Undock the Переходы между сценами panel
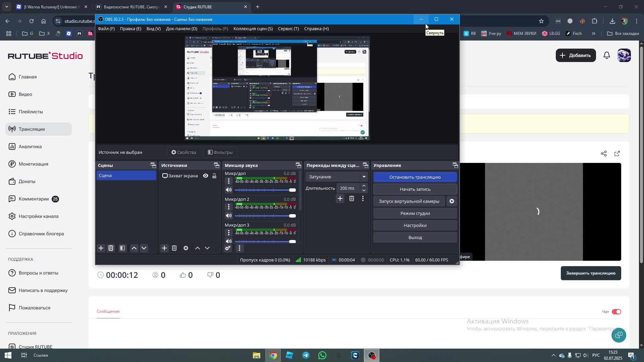Screen dimensions: 644x362 pos(366,165)
